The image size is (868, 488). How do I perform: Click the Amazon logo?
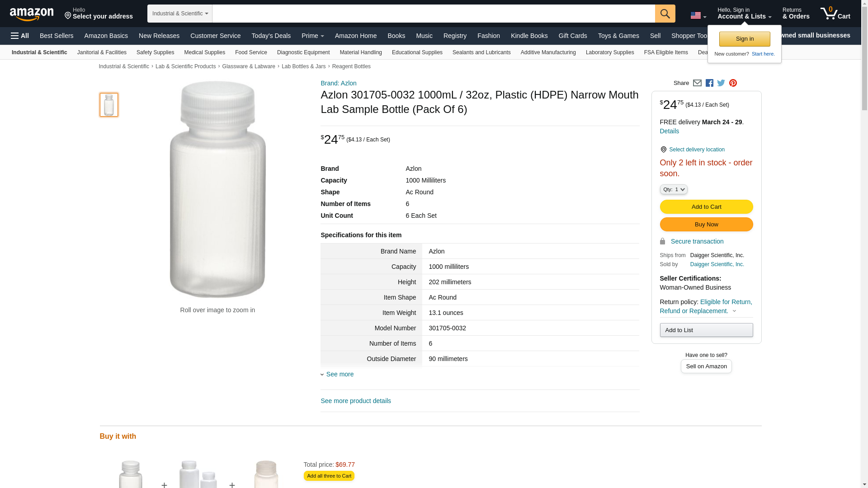(x=32, y=14)
